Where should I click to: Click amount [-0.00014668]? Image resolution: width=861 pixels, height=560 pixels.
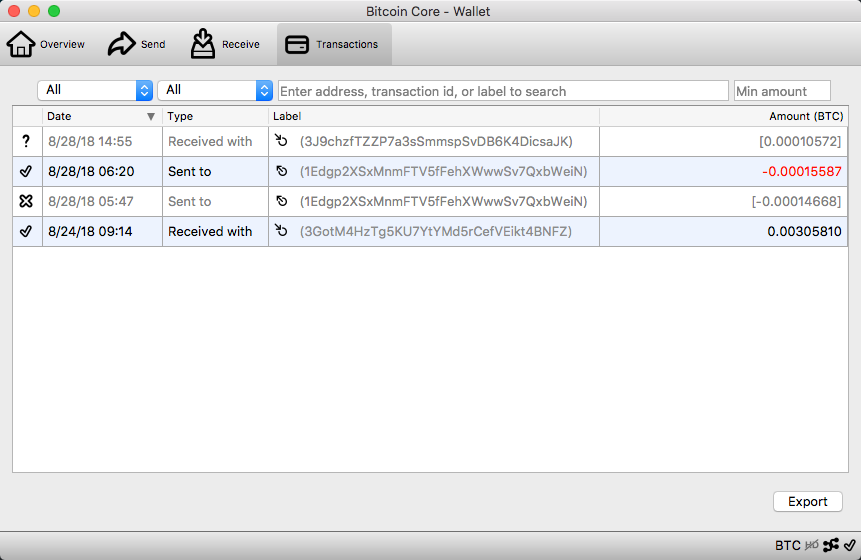tap(796, 201)
